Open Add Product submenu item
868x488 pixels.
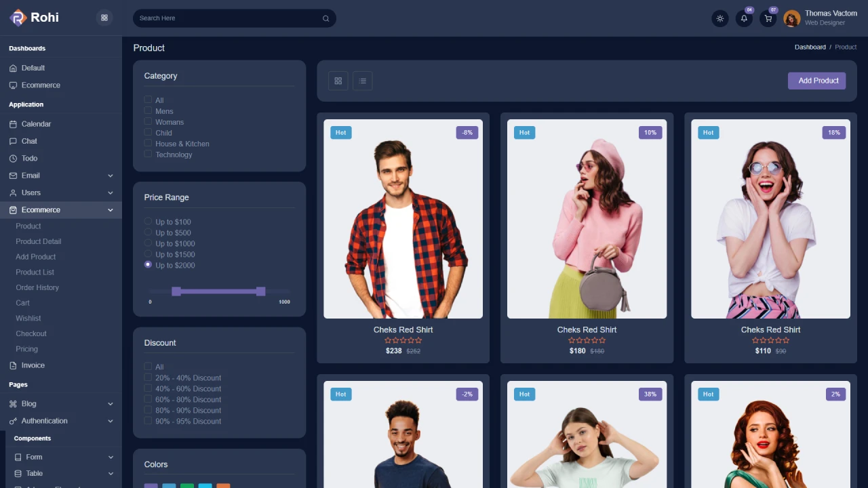tap(36, 257)
